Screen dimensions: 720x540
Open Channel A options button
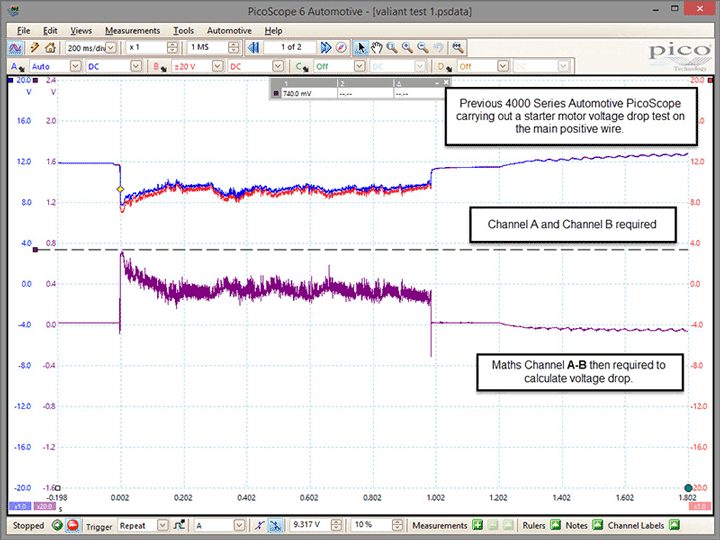pyautogui.click(x=17, y=67)
